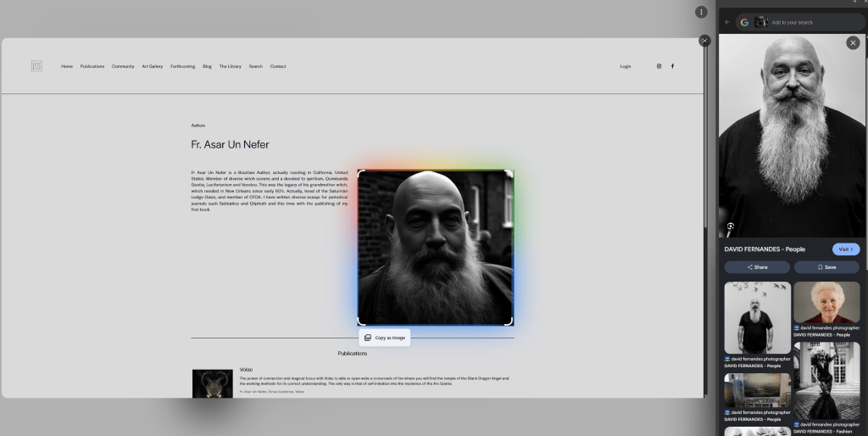This screenshot has height=436, width=868.
Task: Open the Art Gallery menu item
Action: coord(153,66)
